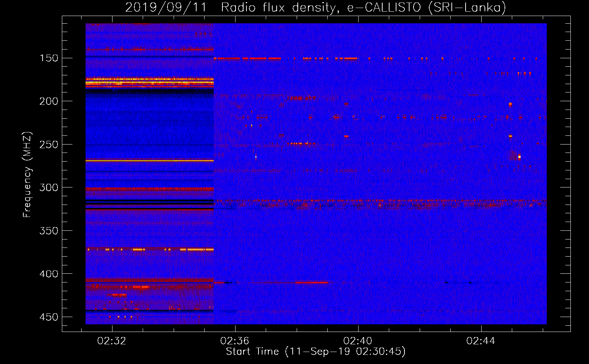
Task: Click the '02:32' time tick label
Action: coord(112,341)
